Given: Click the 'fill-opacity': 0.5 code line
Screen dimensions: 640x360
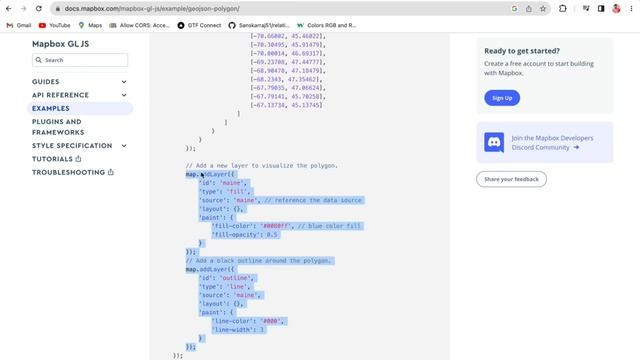Looking at the screenshot, I should pyautogui.click(x=245, y=235).
